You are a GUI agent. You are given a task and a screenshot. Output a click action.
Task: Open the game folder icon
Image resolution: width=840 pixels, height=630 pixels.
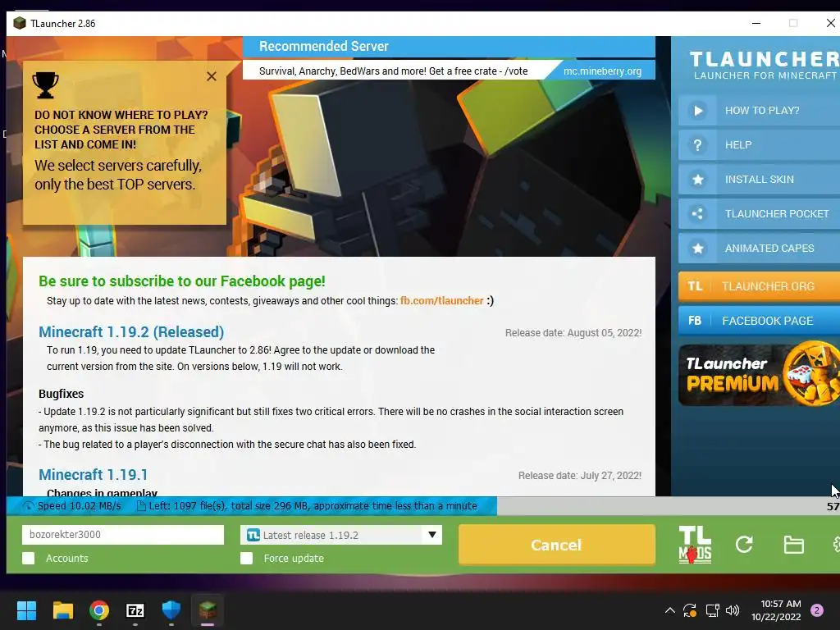[793, 545]
